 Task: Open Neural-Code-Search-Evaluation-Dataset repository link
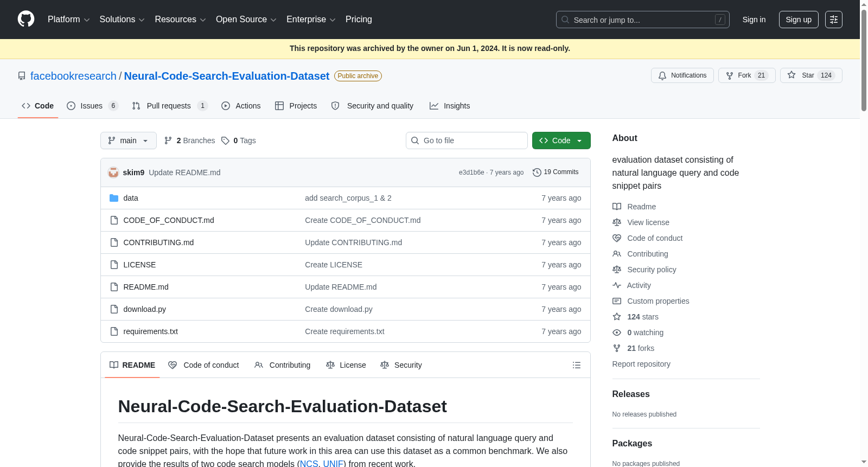click(227, 76)
